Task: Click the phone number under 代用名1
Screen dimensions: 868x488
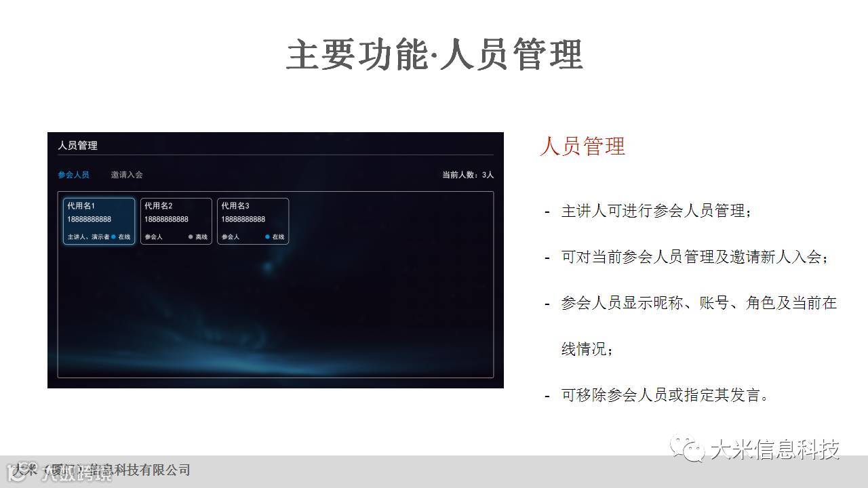Action: pyautogui.click(x=89, y=220)
